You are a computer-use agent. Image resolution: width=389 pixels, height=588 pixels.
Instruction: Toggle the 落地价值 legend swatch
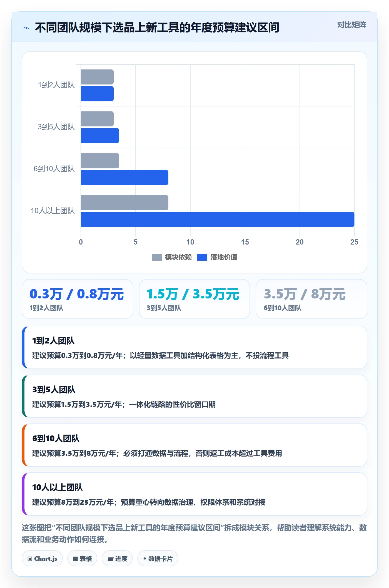coord(202,257)
